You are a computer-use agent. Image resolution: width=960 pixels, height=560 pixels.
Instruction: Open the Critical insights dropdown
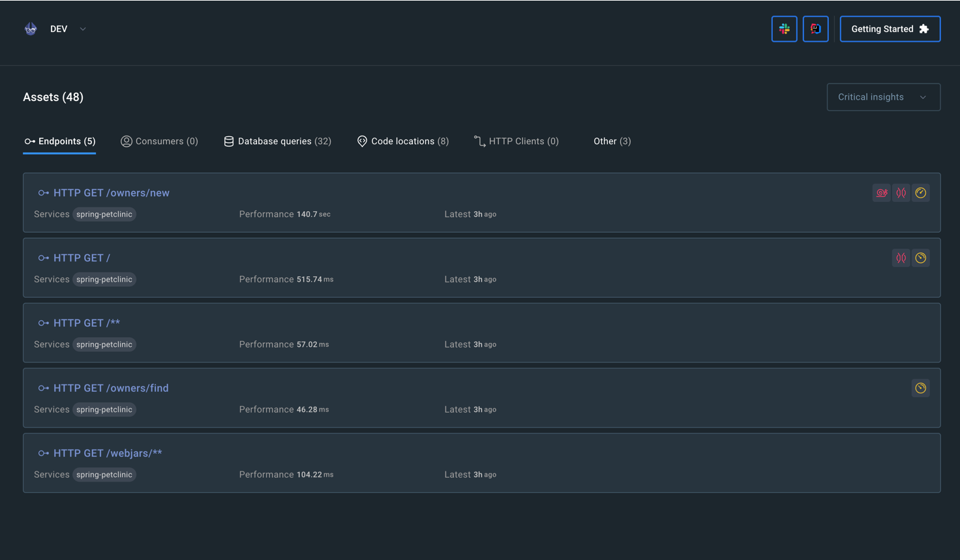click(884, 96)
